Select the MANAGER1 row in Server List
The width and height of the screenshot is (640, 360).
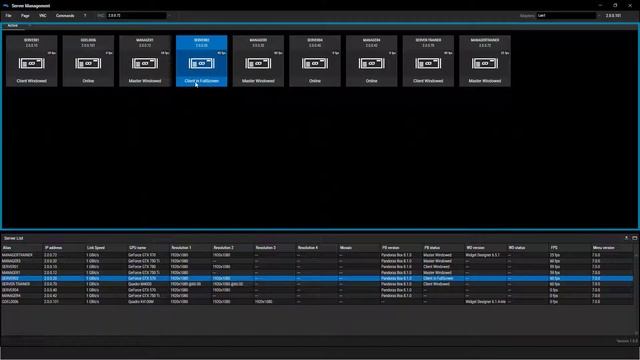click(x=317, y=273)
